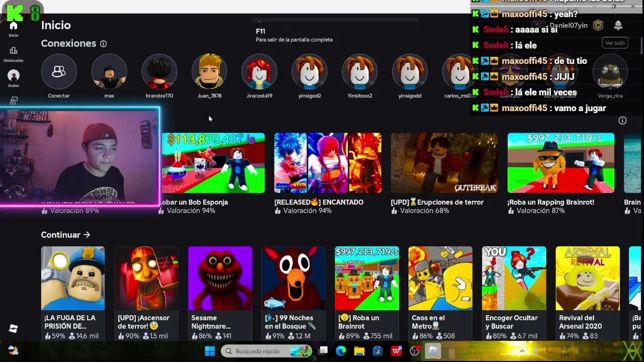Open Microsoft Store from the taskbar
The image size is (644, 362).
pyautogui.click(x=377, y=351)
